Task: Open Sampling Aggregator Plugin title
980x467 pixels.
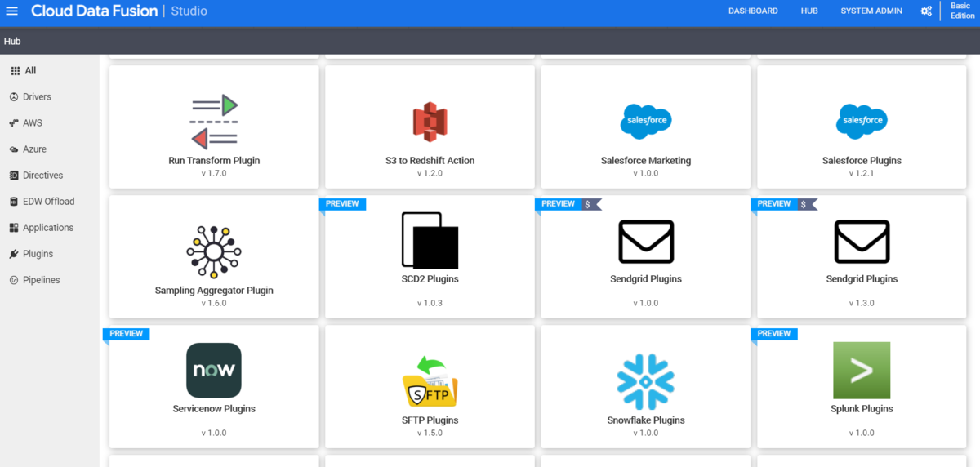Action: click(214, 291)
